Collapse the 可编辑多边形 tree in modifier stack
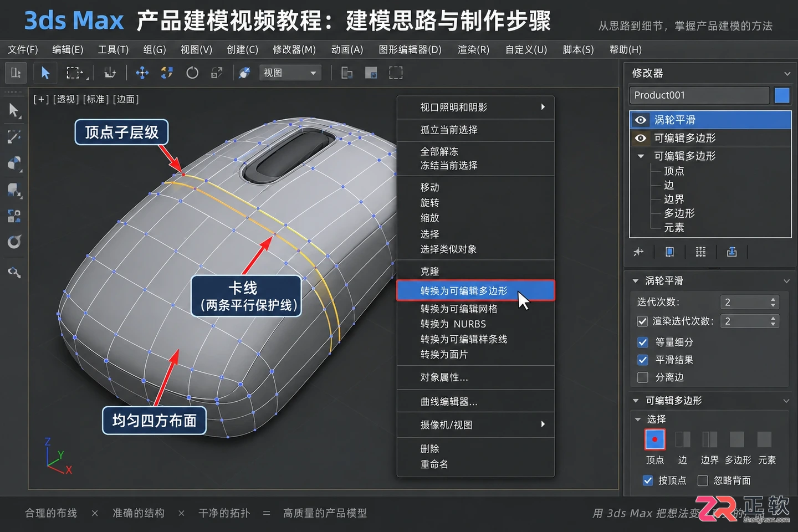Screen dimensions: 798x532 641,156
